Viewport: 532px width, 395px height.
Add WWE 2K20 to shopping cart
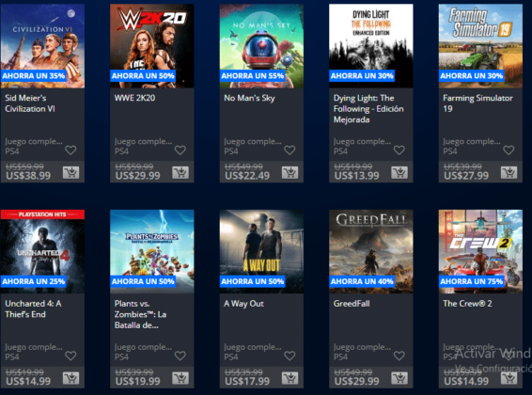(180, 173)
